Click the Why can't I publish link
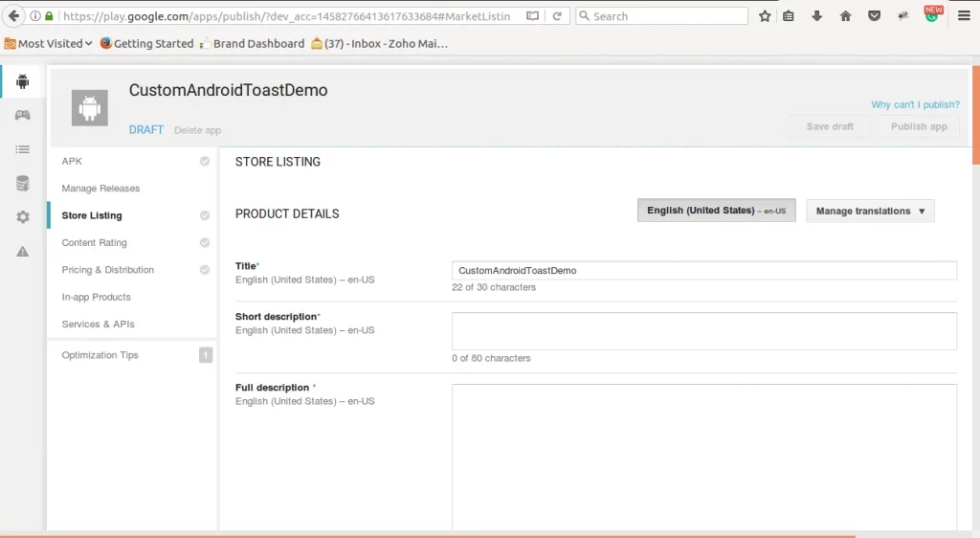The width and height of the screenshot is (980, 538). point(914,105)
